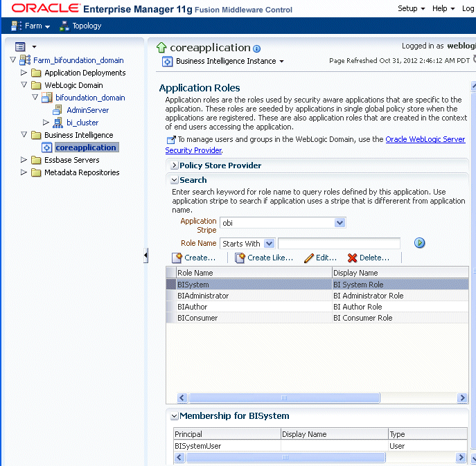The height and width of the screenshot is (466, 476).
Task: Select the BISystemUser principal row
Action: click(x=320, y=446)
